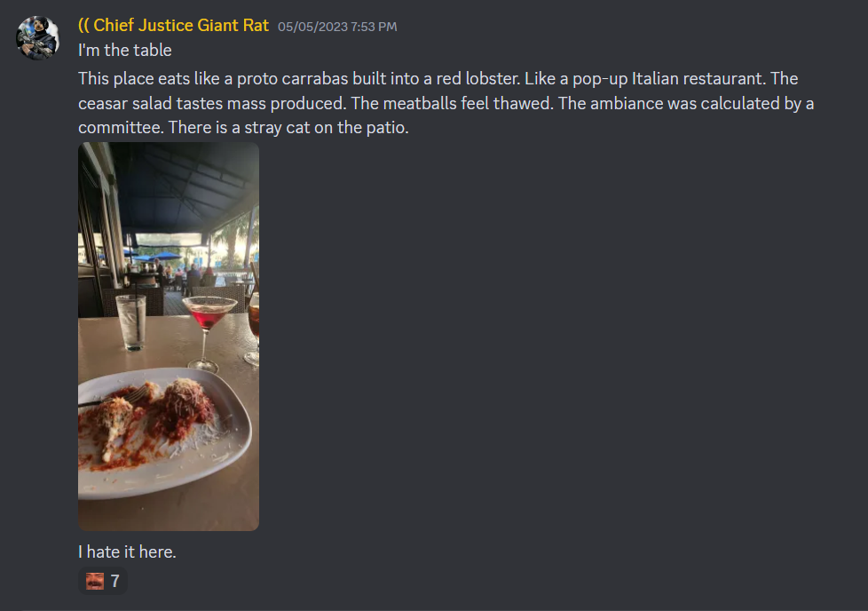Click the double parentheses before the username
Screen dimensions: 868x611
pyautogui.click(x=83, y=26)
